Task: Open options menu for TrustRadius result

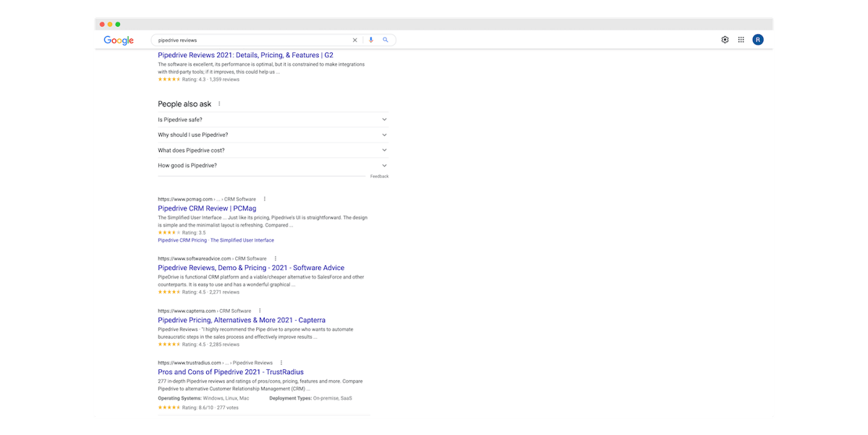Action: click(281, 363)
